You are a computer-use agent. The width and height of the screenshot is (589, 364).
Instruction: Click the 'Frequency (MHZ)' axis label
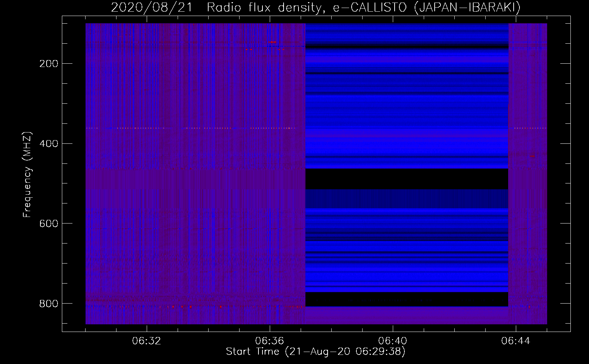click(27, 174)
